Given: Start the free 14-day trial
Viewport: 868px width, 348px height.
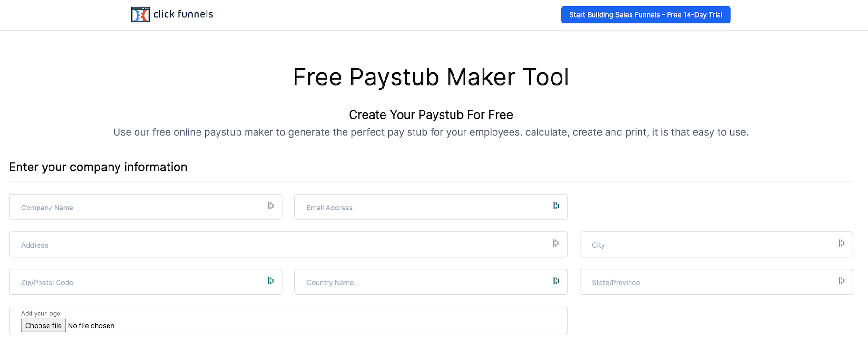Looking at the screenshot, I should click(645, 15).
